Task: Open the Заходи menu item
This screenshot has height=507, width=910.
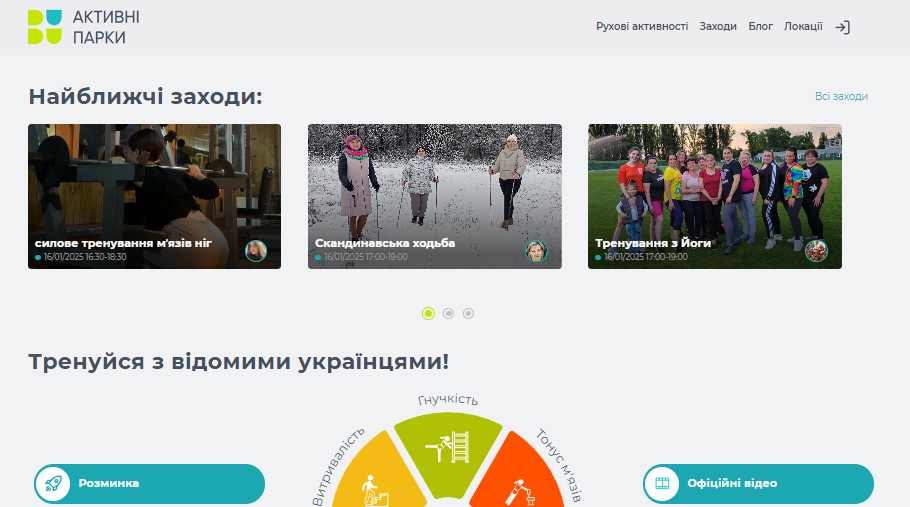Action: tap(718, 27)
